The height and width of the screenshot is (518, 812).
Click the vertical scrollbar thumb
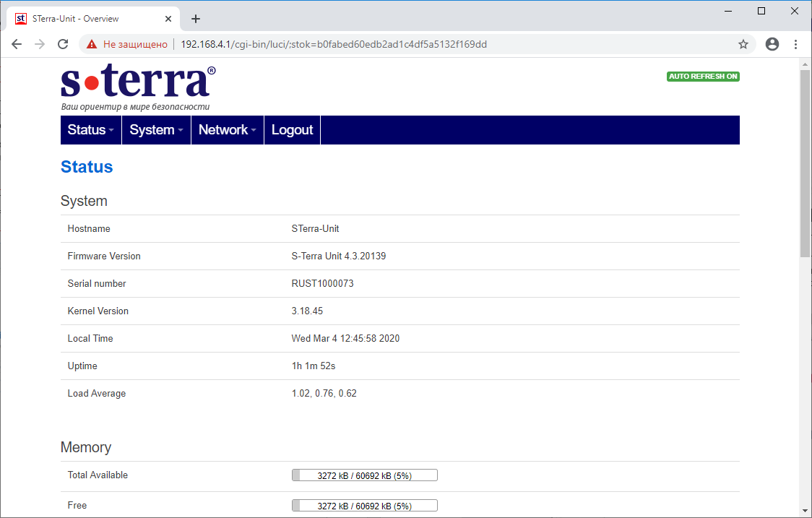[805, 163]
